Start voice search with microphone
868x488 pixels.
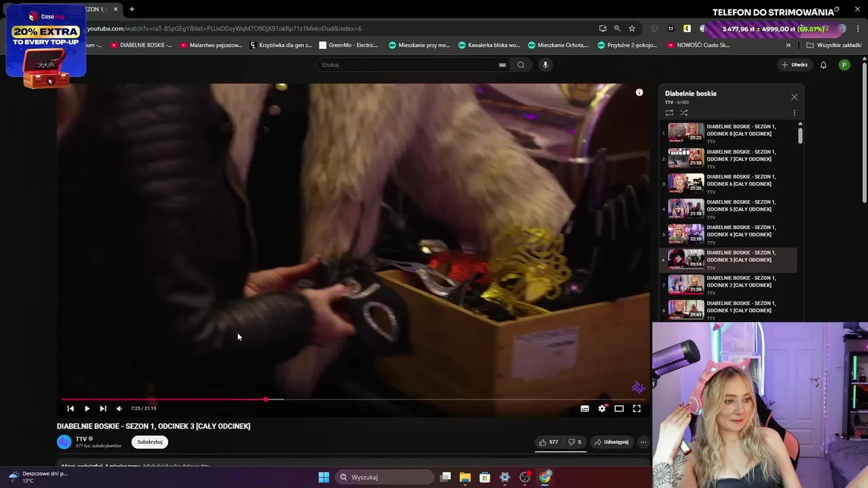point(545,65)
